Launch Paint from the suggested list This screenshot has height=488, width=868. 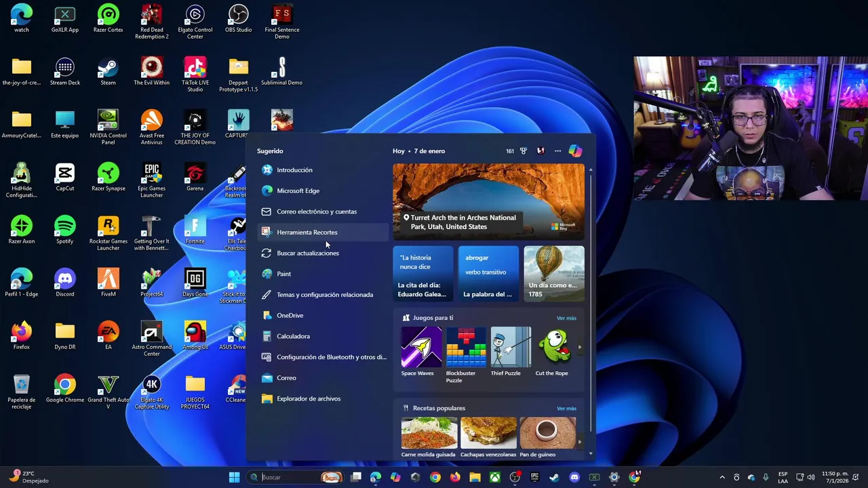point(323,274)
